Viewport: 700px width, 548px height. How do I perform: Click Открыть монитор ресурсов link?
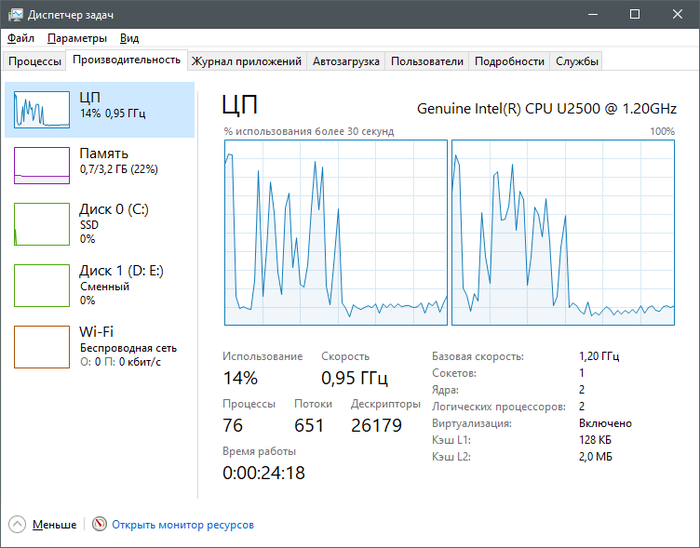[x=183, y=524]
